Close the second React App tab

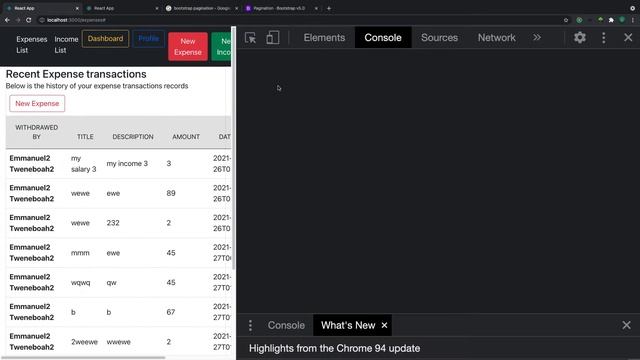click(x=157, y=8)
